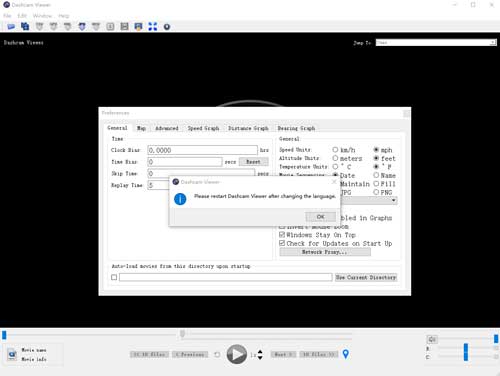Click the Next file button
This screenshot has width=500, height=376.
[283, 354]
